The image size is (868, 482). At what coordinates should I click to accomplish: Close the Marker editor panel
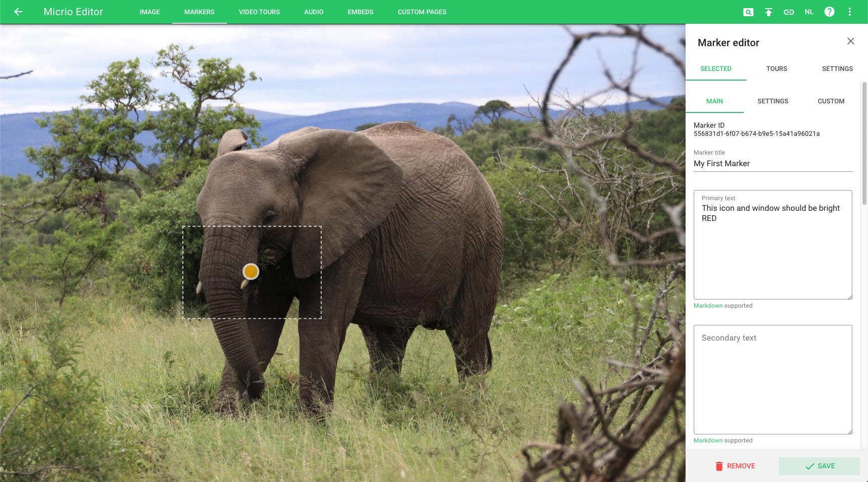850,42
